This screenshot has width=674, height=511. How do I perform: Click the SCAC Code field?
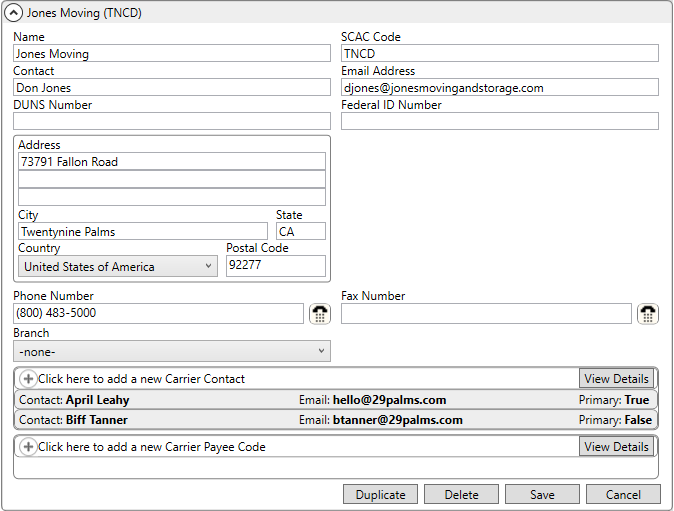(x=499, y=54)
